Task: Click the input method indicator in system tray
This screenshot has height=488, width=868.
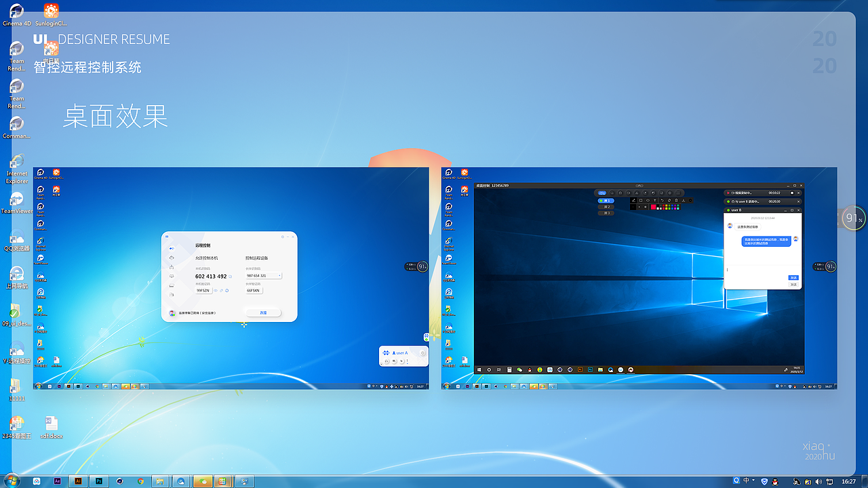Action: pos(746,481)
